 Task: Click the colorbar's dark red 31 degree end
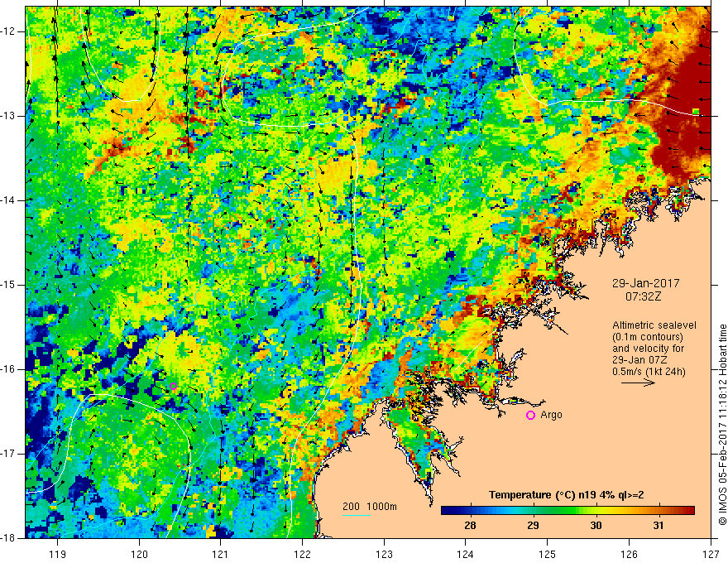click(x=691, y=511)
